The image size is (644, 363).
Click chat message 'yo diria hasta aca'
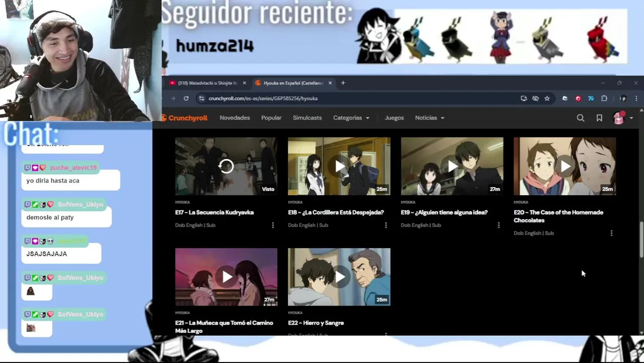(x=53, y=180)
